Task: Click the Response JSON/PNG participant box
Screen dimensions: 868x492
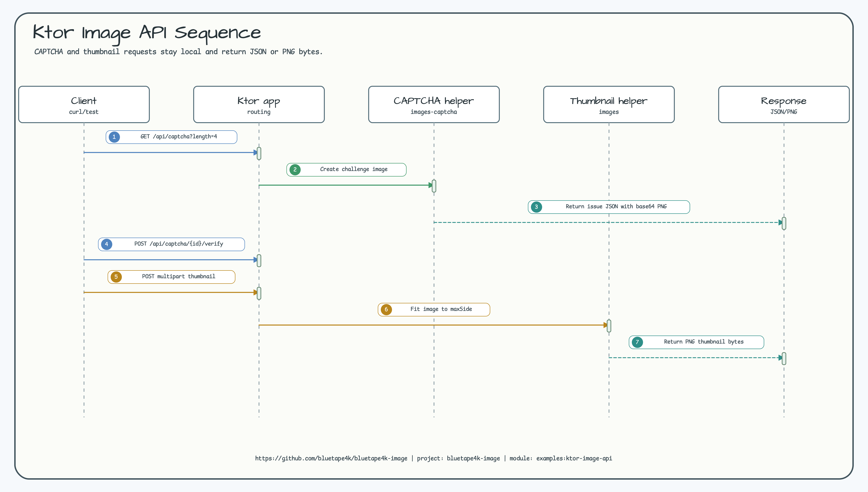Action: point(784,104)
